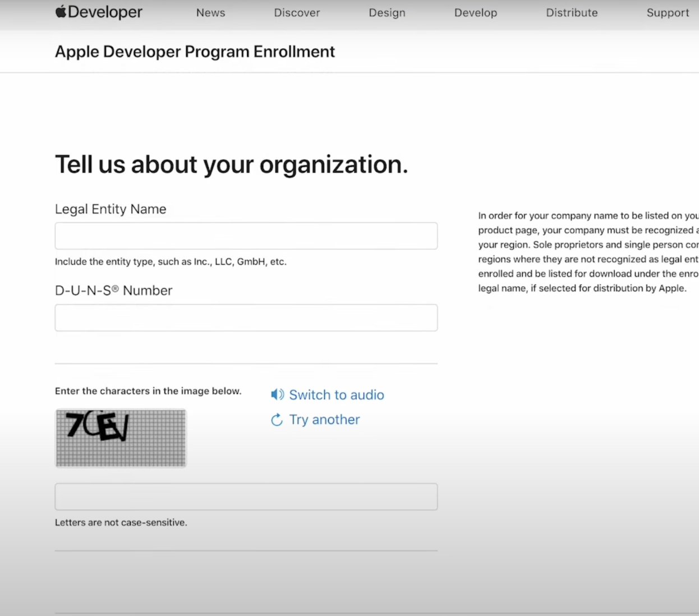This screenshot has height=616, width=699.
Task: Open the Discover menu item
Action: pyautogui.click(x=297, y=12)
